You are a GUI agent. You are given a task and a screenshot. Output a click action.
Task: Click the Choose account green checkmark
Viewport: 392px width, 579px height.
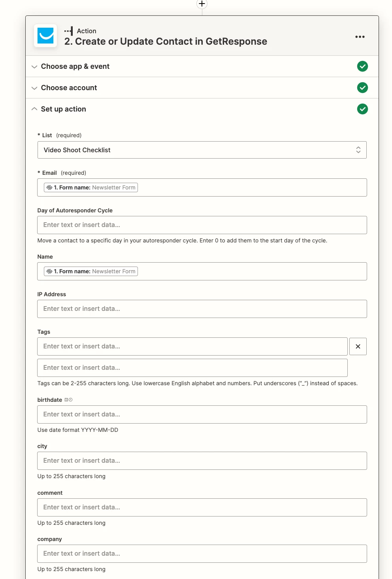click(x=362, y=88)
